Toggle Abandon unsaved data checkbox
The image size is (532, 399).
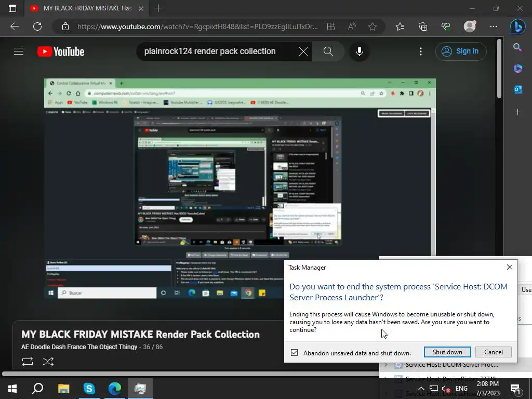(294, 353)
